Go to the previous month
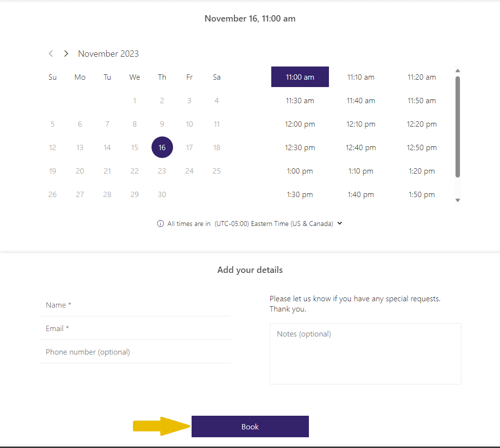 (x=51, y=54)
